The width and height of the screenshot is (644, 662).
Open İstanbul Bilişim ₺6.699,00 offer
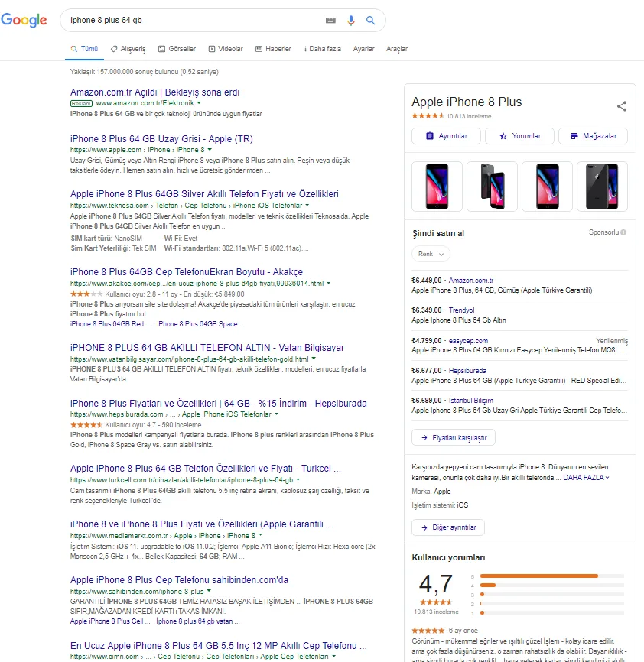519,405
